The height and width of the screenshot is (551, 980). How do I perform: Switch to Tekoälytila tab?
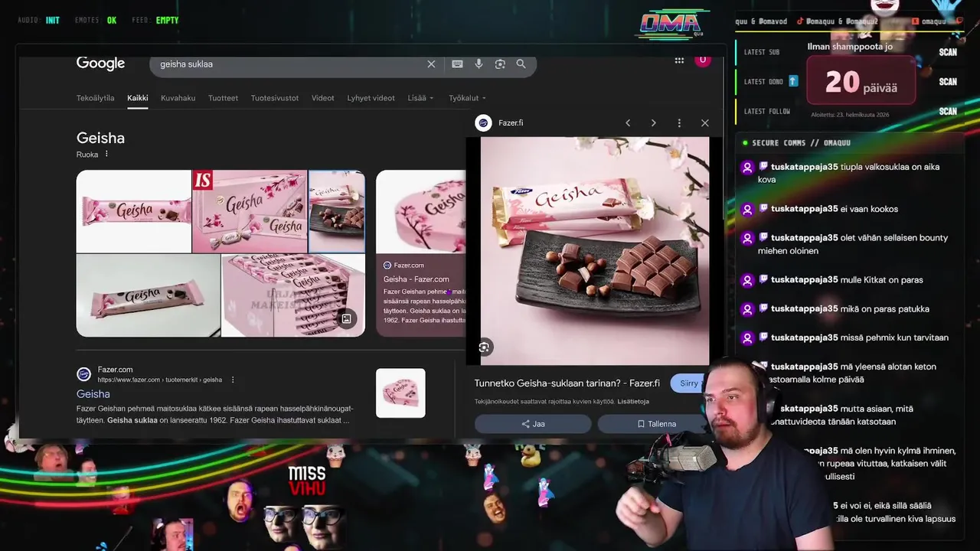point(95,98)
